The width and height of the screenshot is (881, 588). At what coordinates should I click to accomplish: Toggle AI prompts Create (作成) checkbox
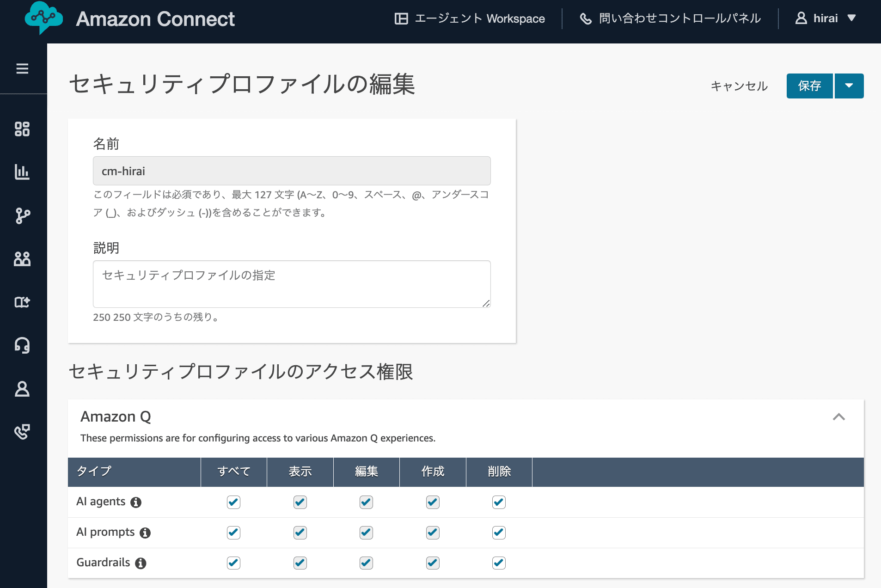pos(433,533)
